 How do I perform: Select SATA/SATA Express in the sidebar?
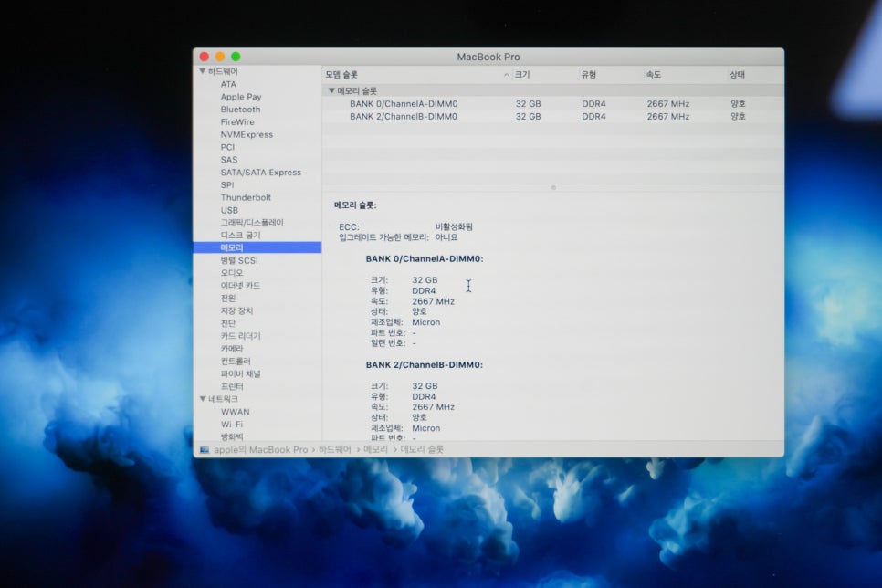[260, 173]
